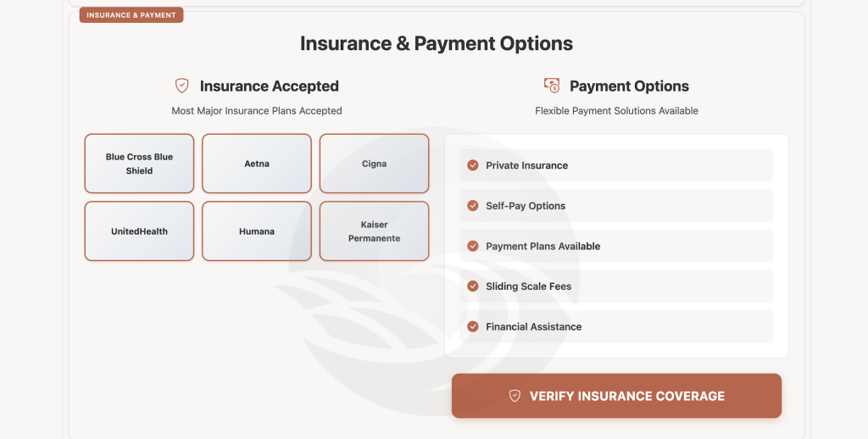
Task: Select the UnitedHealth insurance card
Action: pos(140,231)
